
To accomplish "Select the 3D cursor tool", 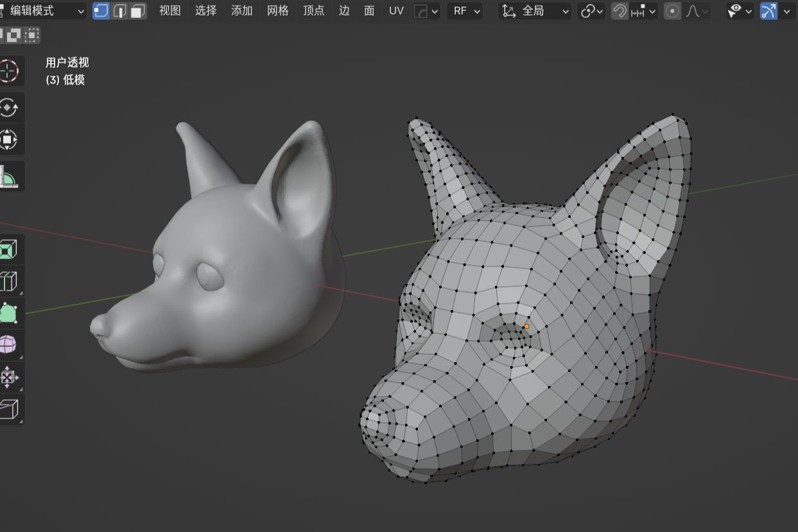I will (12, 71).
